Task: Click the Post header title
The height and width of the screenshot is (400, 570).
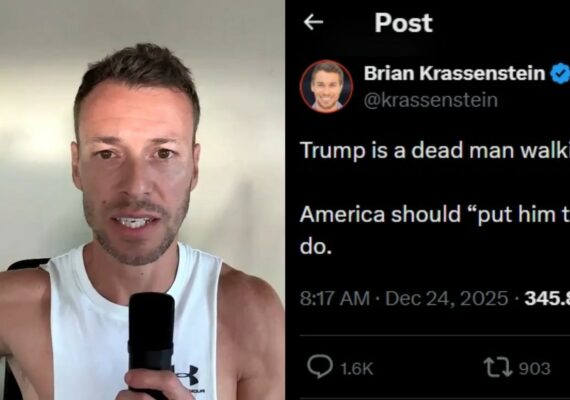Action: coord(404,23)
